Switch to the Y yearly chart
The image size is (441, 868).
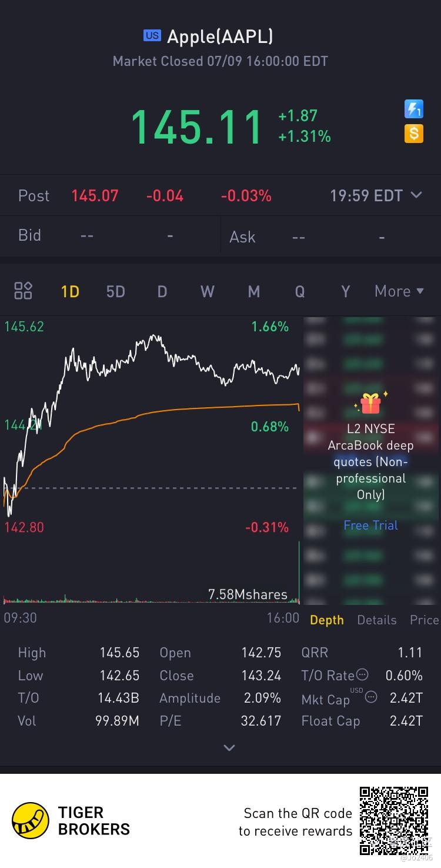point(346,291)
